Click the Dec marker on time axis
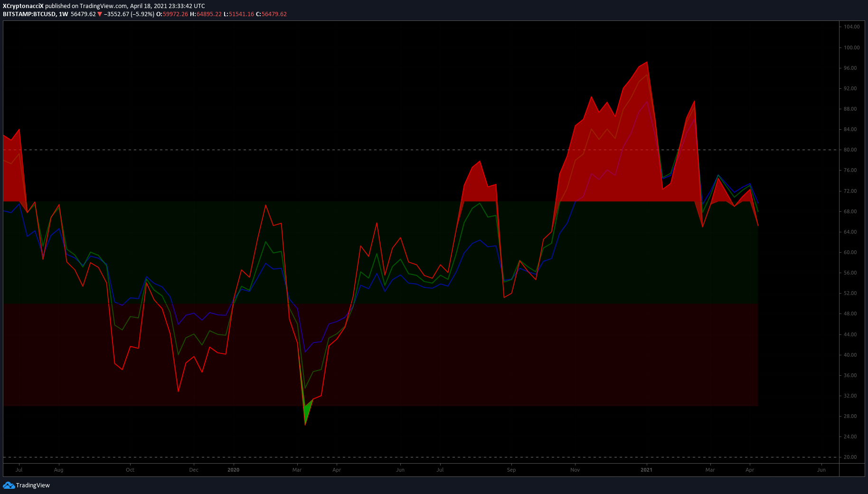 [x=194, y=470]
